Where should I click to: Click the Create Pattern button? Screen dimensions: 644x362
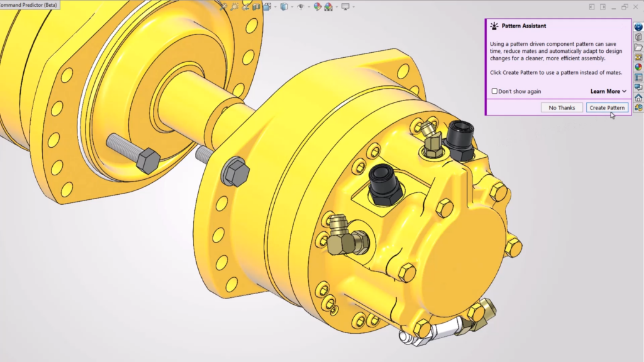(607, 107)
